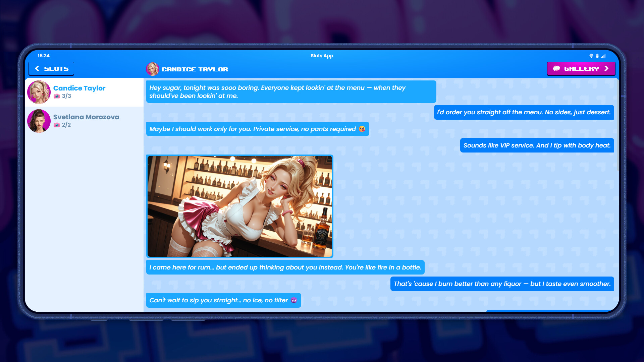The width and height of the screenshot is (644, 362).
Task: Click the battery status icon
Action: coord(597,56)
